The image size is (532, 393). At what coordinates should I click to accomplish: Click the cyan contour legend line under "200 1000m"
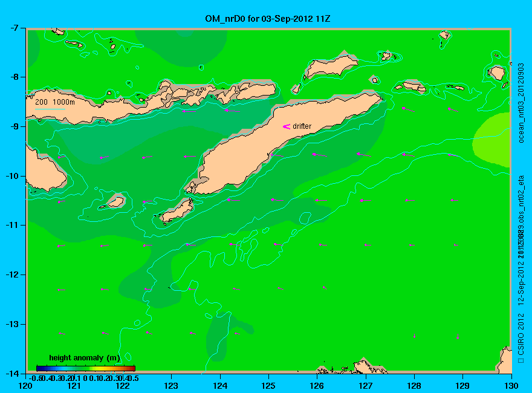pyautogui.click(x=50, y=109)
